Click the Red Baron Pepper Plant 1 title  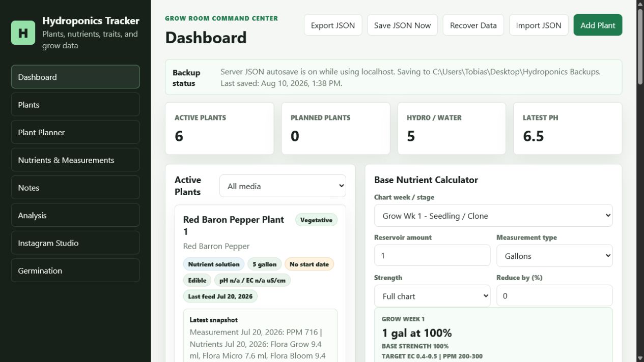(x=234, y=226)
